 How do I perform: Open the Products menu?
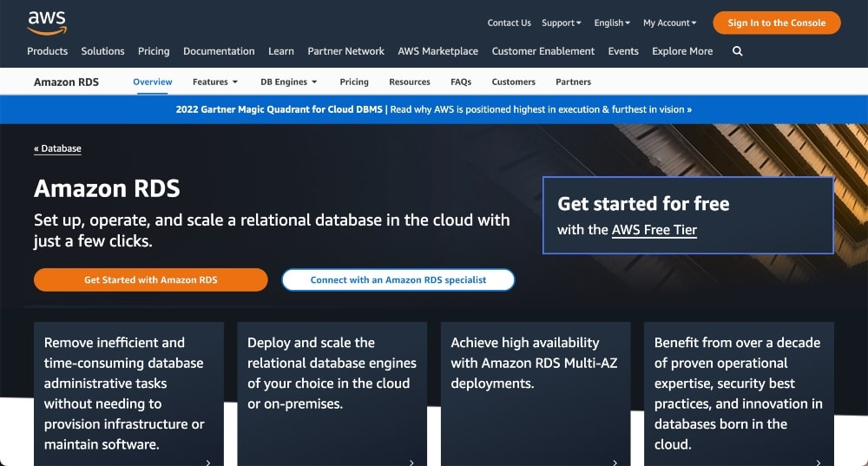pos(48,51)
